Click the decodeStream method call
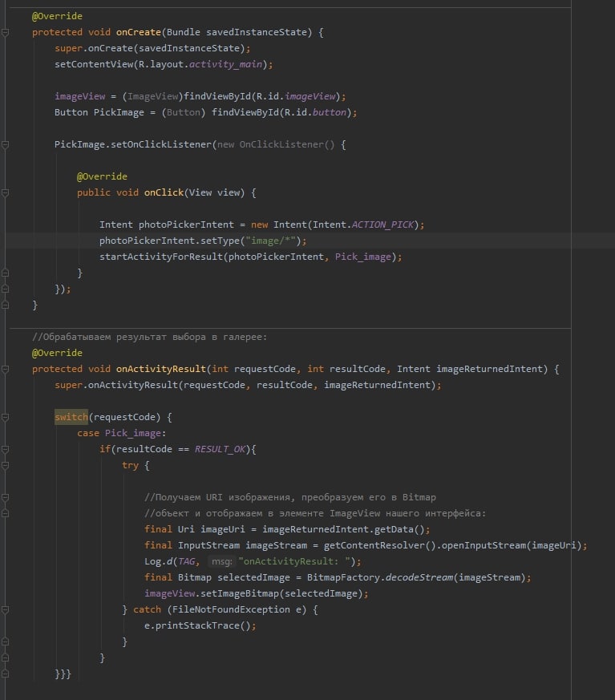The width and height of the screenshot is (615, 700). 419,577
